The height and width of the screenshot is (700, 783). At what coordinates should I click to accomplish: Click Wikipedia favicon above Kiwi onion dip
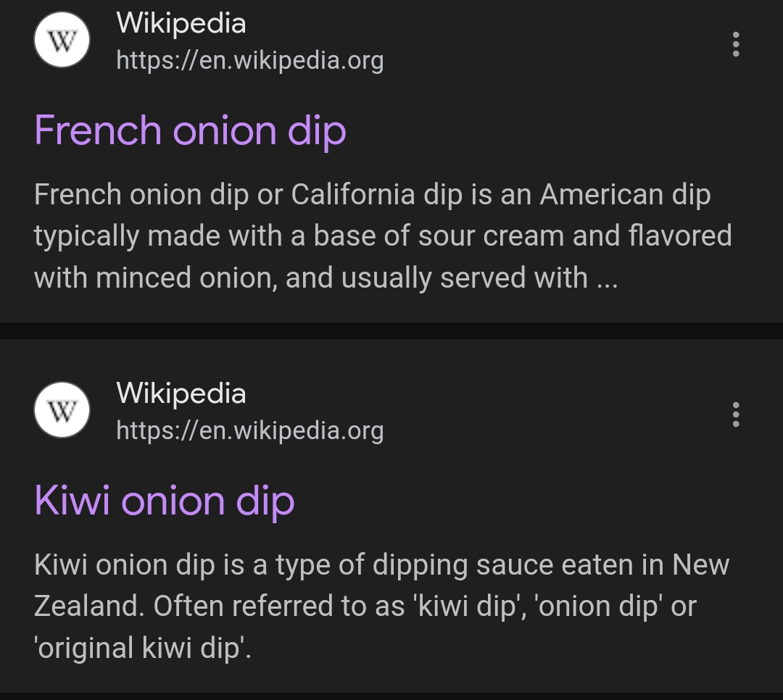(62, 411)
